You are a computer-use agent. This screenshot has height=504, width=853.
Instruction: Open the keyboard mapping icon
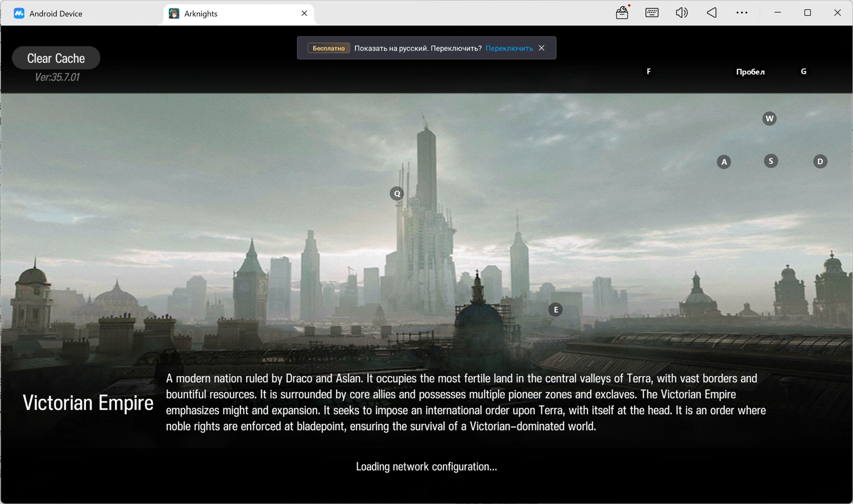point(652,13)
